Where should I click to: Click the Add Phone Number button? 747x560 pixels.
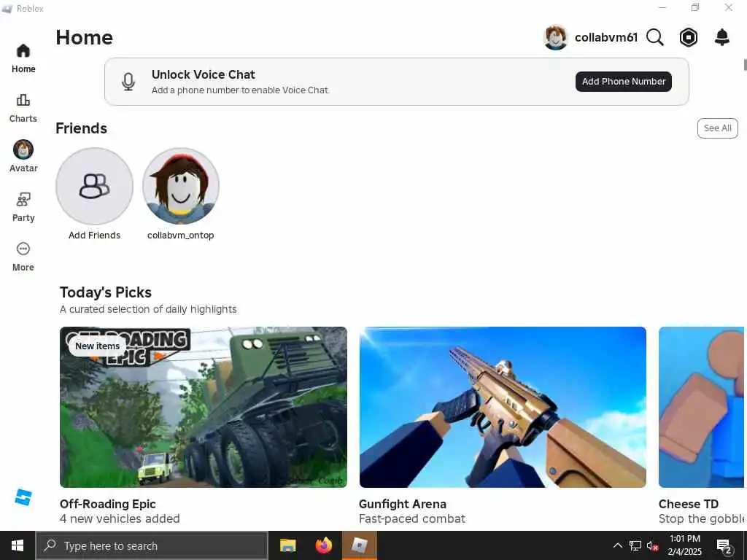pos(623,82)
